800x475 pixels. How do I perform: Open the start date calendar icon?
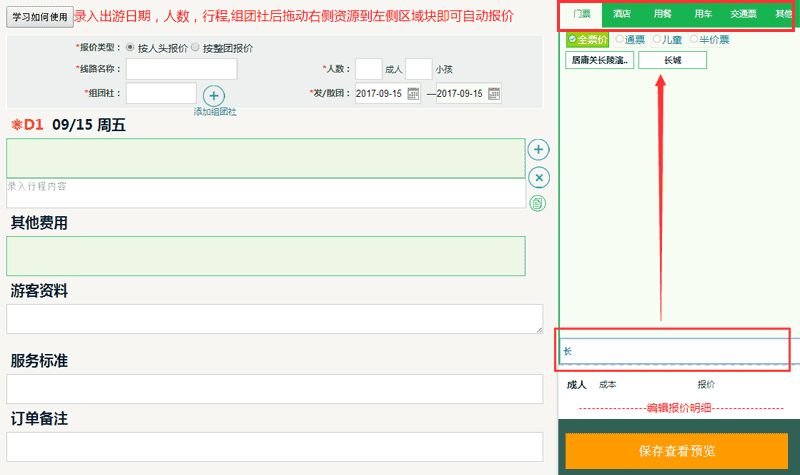coord(413,93)
